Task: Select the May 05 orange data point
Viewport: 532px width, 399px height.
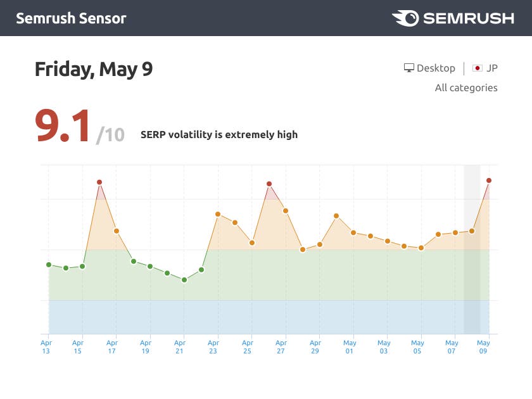Action: point(421,248)
